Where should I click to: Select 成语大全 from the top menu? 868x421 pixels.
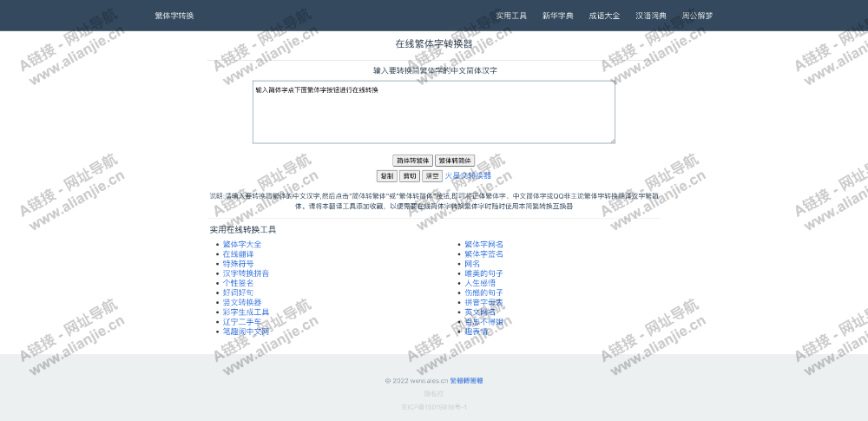pos(604,16)
